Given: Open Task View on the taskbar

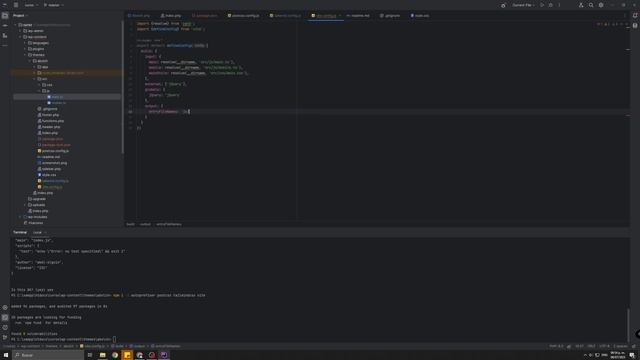Looking at the screenshot, I should 90,355.
